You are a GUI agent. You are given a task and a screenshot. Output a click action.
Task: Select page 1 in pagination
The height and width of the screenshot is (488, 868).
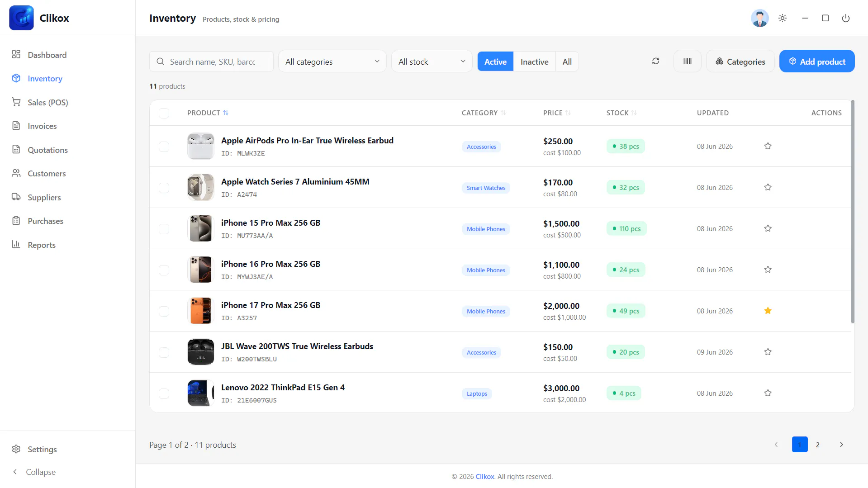pyautogui.click(x=800, y=445)
